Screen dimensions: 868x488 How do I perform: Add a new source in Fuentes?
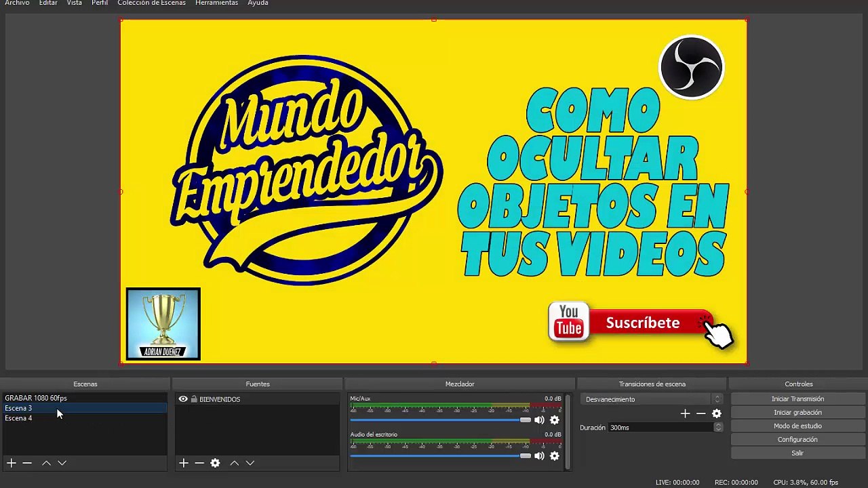click(x=183, y=463)
